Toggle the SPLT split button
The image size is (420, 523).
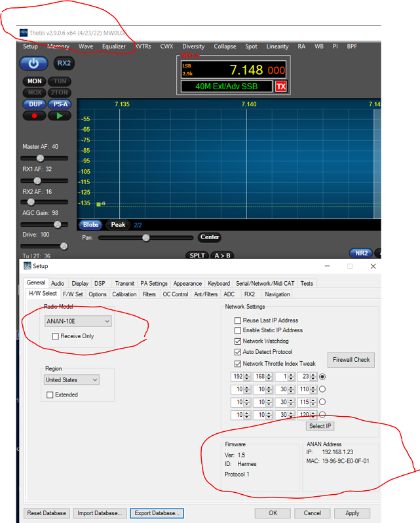point(197,255)
